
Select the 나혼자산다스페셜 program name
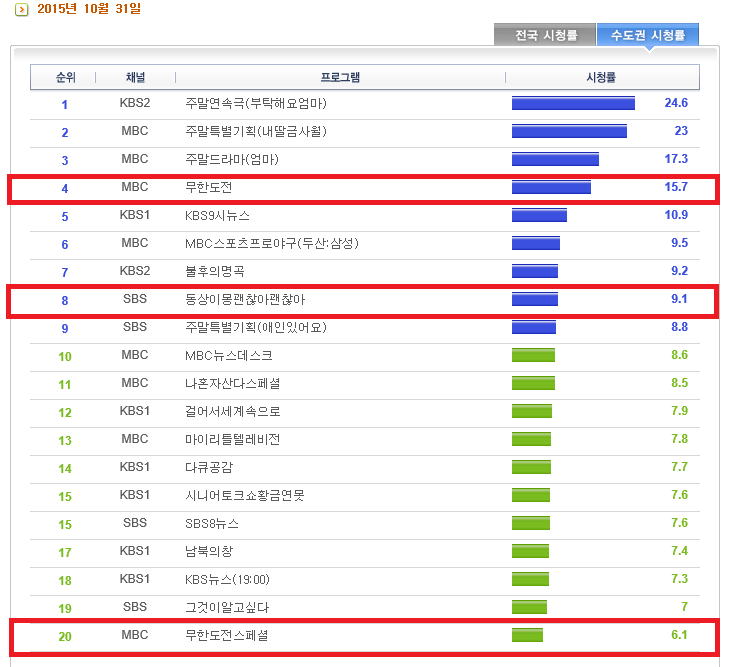233,383
